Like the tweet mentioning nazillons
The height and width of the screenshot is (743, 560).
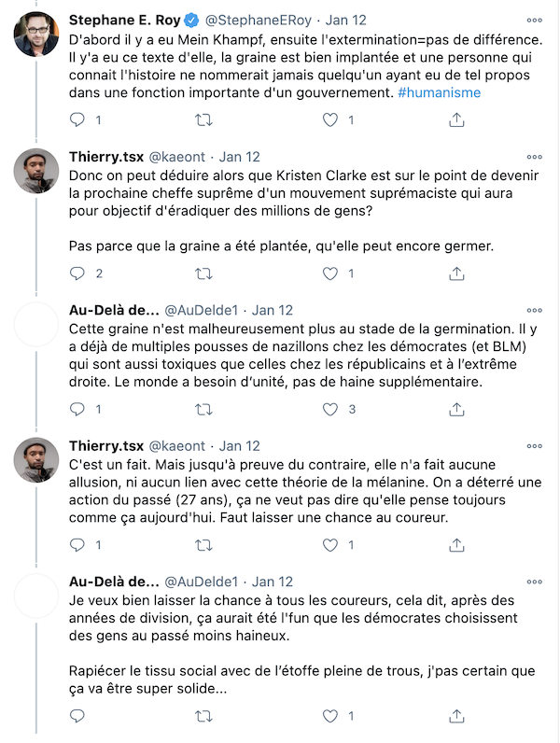(330, 409)
